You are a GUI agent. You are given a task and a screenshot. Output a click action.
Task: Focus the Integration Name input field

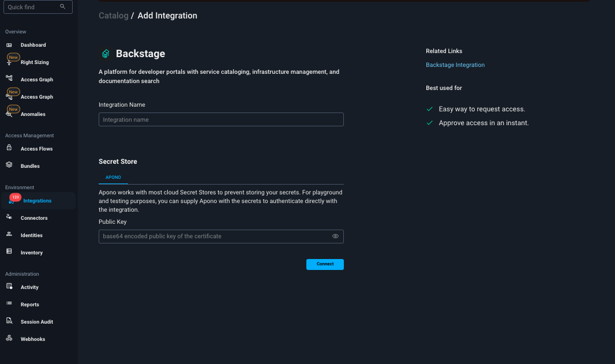point(221,119)
